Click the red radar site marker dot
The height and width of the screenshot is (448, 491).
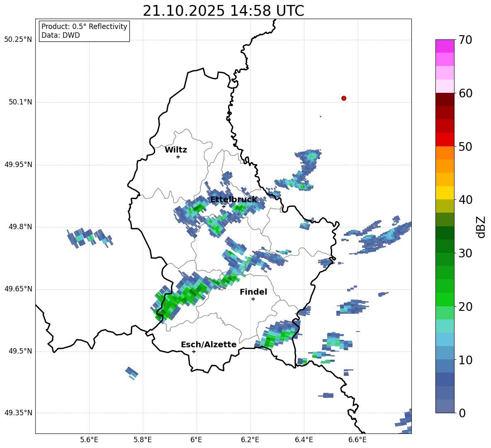click(x=344, y=98)
